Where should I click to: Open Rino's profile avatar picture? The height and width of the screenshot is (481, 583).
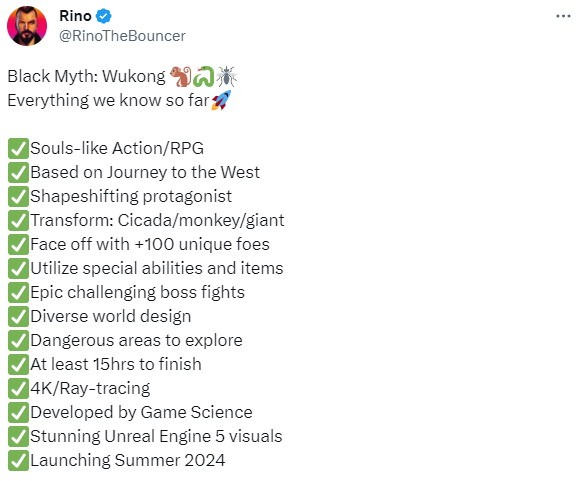pos(27,26)
